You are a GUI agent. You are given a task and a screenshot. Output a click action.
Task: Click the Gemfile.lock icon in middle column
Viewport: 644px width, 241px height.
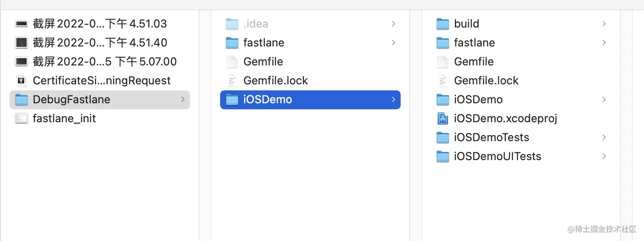pyautogui.click(x=232, y=80)
